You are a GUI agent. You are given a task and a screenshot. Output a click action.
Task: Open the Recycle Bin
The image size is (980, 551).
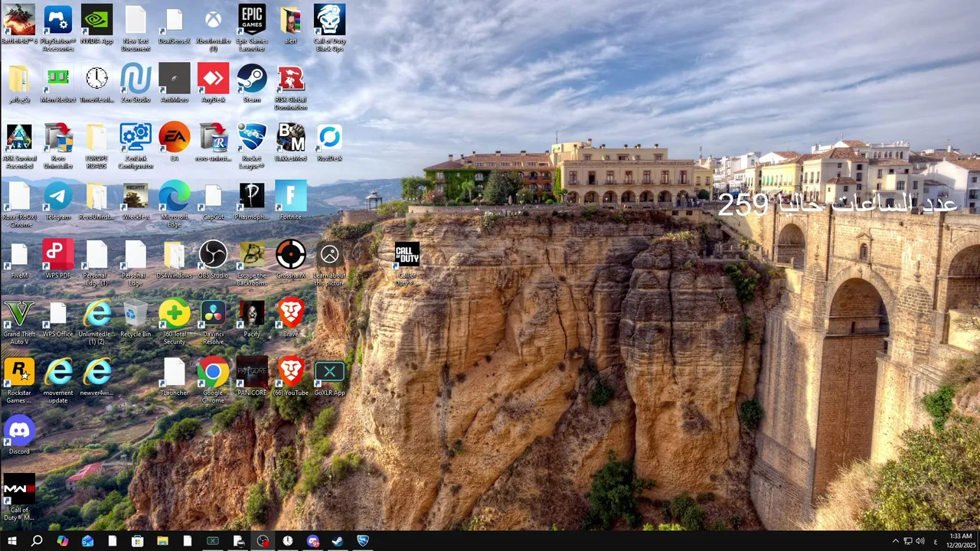136,318
